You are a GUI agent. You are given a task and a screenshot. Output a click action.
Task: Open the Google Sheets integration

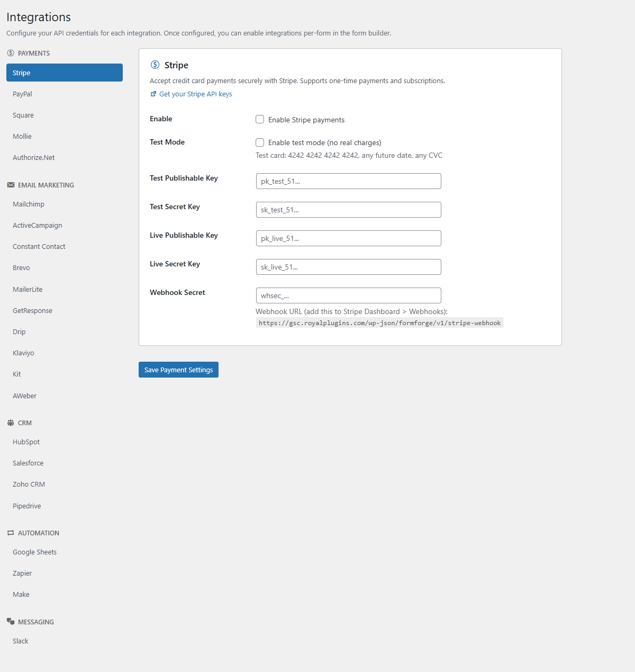[x=34, y=552]
